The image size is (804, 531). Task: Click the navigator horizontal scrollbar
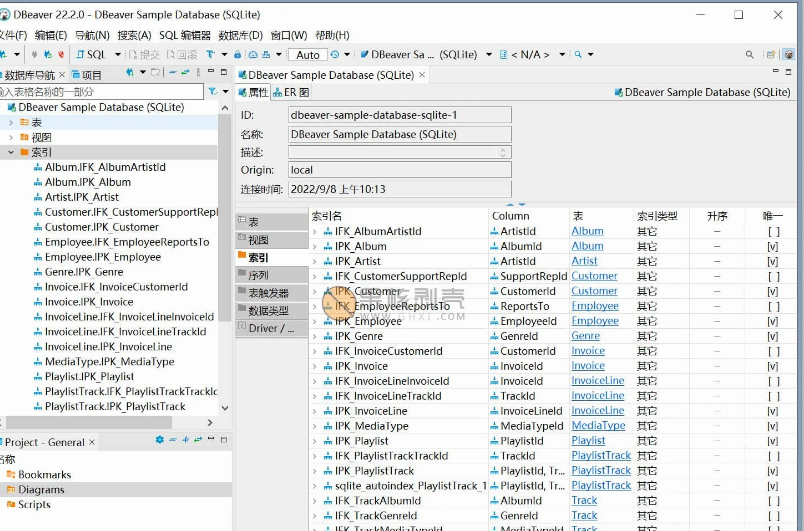89,422
